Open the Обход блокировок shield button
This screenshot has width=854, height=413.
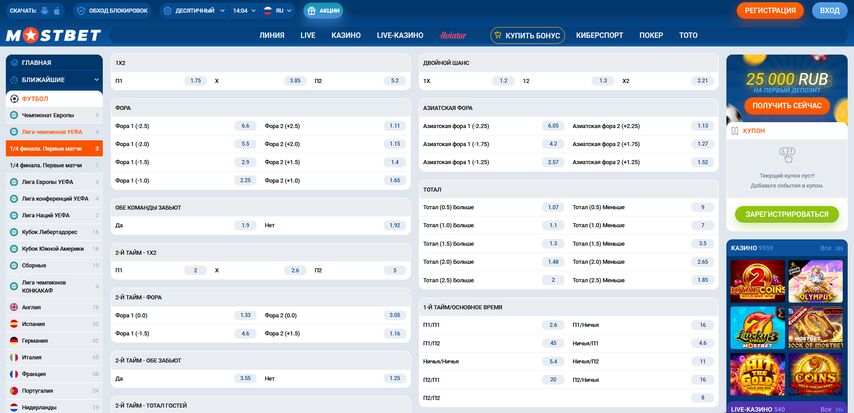(113, 10)
